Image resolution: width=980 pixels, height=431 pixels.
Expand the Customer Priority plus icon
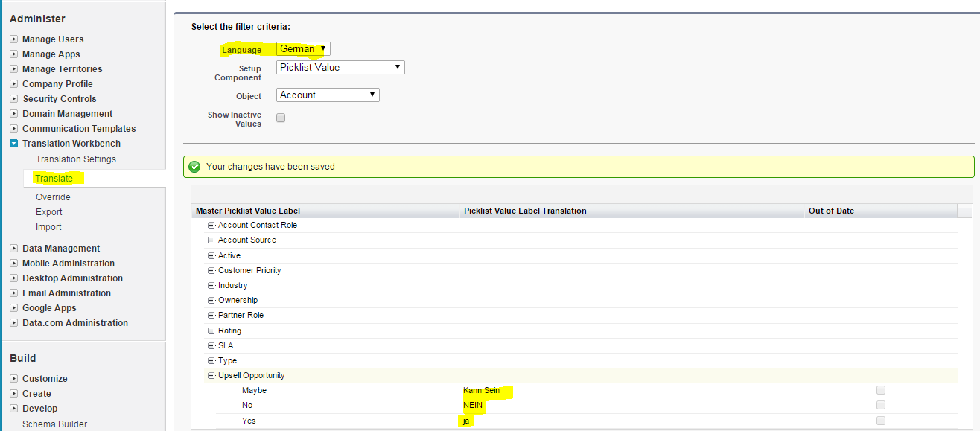tap(211, 271)
